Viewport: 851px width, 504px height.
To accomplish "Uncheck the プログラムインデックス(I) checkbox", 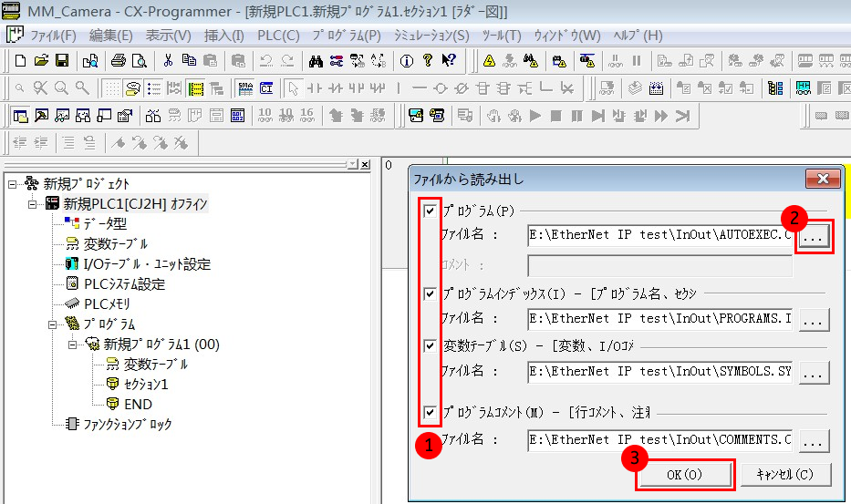I will (430, 293).
